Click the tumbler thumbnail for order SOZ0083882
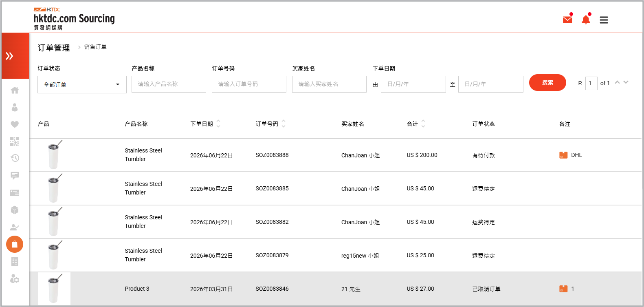The height and width of the screenshot is (307, 644). (x=54, y=222)
